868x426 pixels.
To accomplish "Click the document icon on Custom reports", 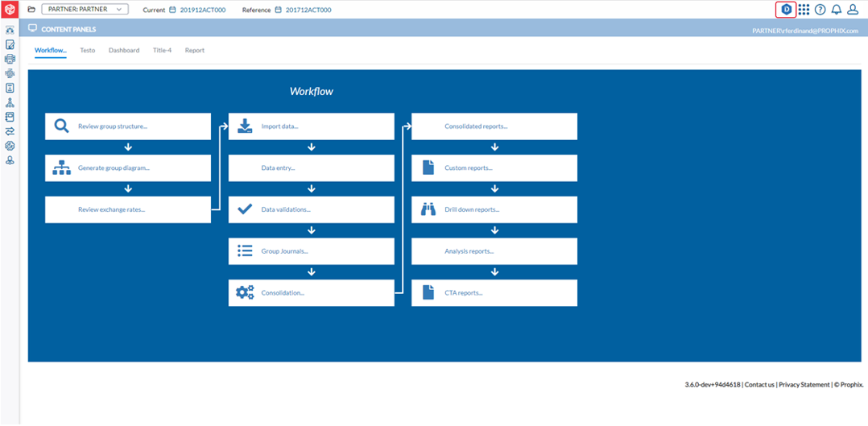I will tap(428, 168).
